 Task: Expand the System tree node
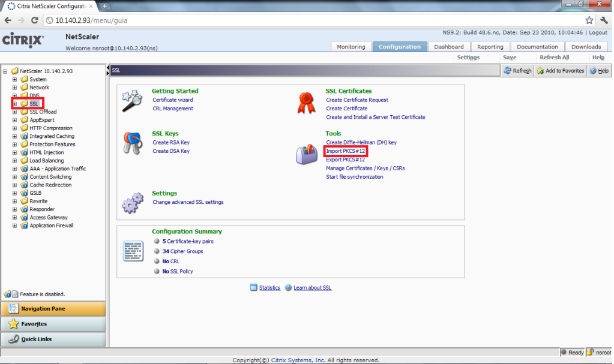(x=14, y=79)
